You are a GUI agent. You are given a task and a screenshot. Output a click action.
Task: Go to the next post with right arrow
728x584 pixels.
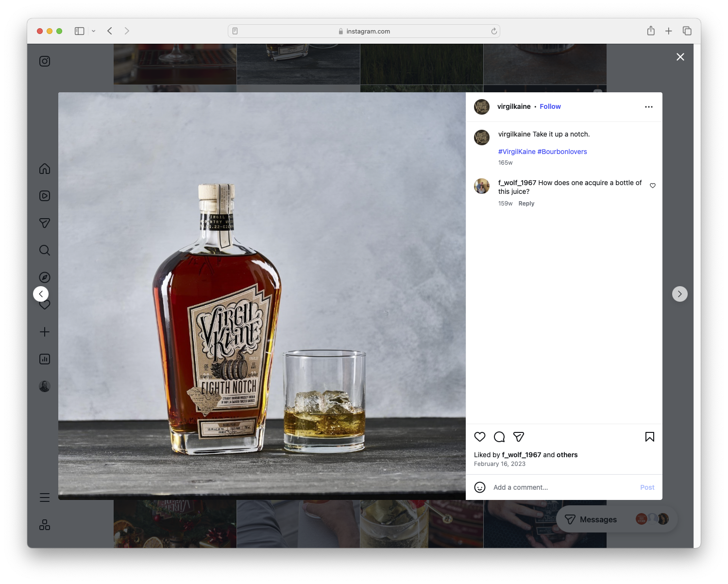point(679,294)
